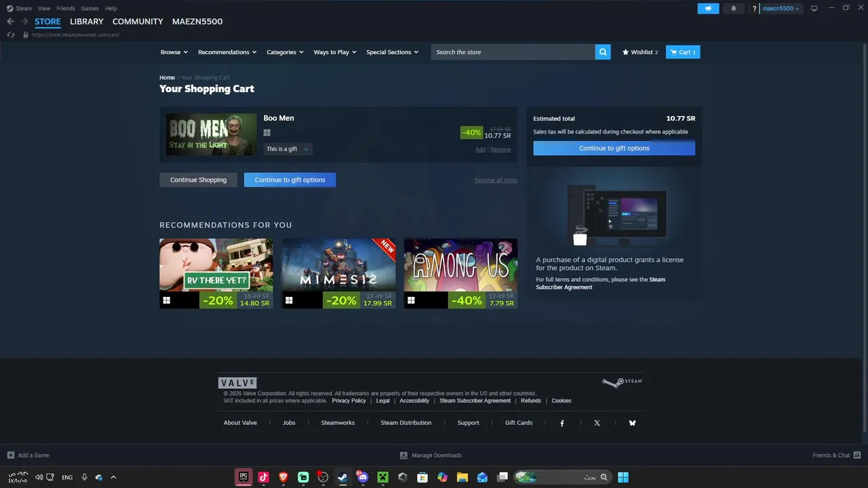Click the page vertical scrollbar
The image size is (868, 488).
pyautogui.click(x=864, y=237)
